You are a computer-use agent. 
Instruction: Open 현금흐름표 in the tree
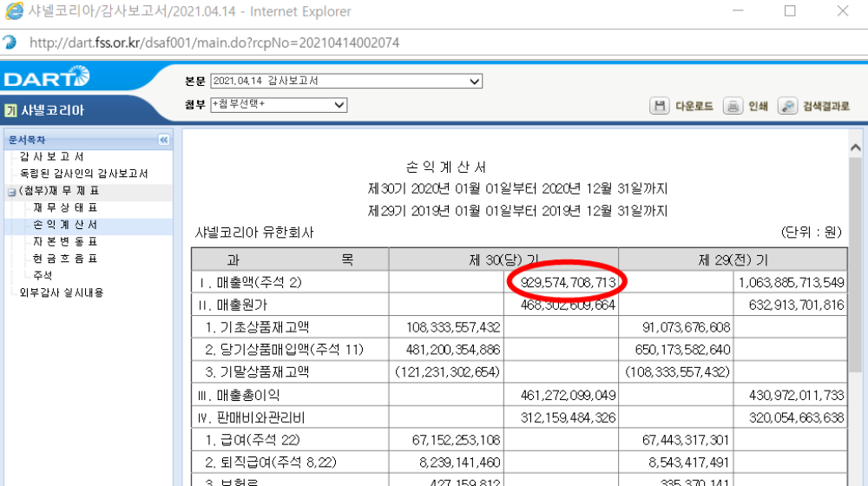coord(65,259)
